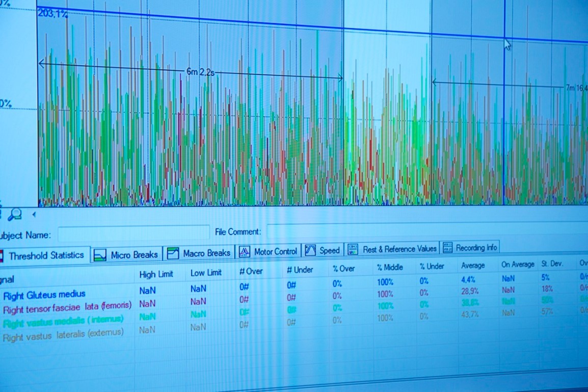Click the Average column header
588x392 pixels.
473,266
